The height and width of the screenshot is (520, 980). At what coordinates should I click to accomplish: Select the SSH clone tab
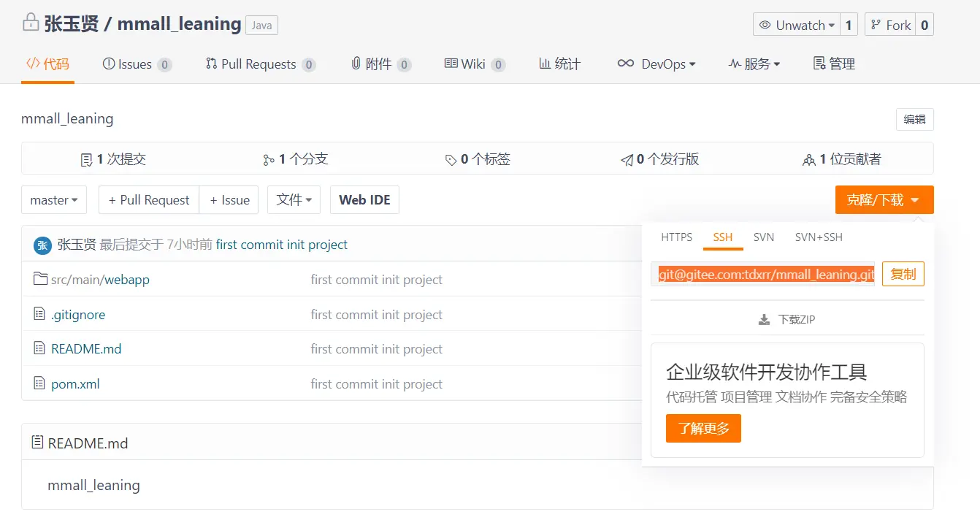[x=723, y=237]
